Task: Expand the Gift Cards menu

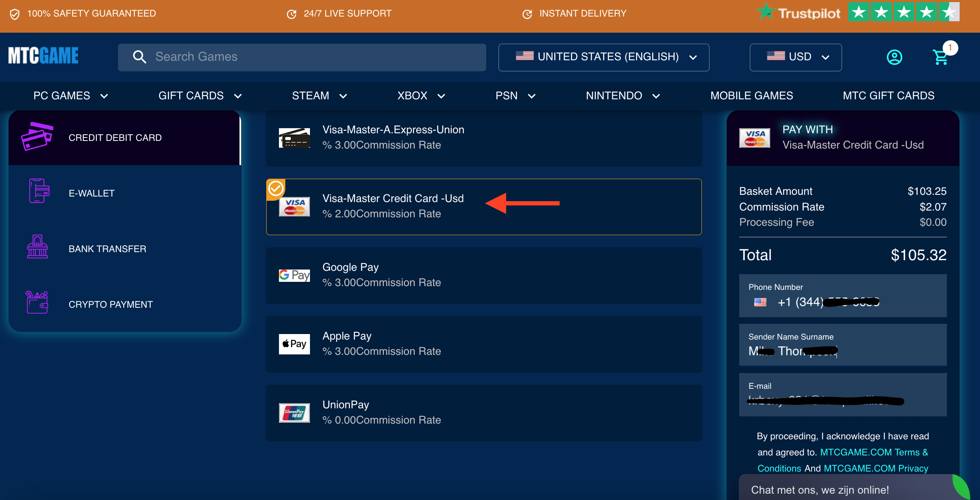Action: point(200,96)
